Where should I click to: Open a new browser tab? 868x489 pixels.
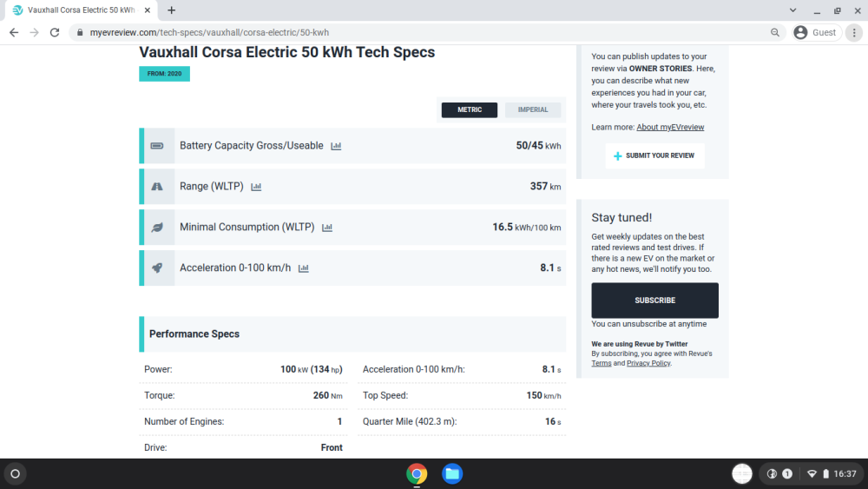(172, 10)
